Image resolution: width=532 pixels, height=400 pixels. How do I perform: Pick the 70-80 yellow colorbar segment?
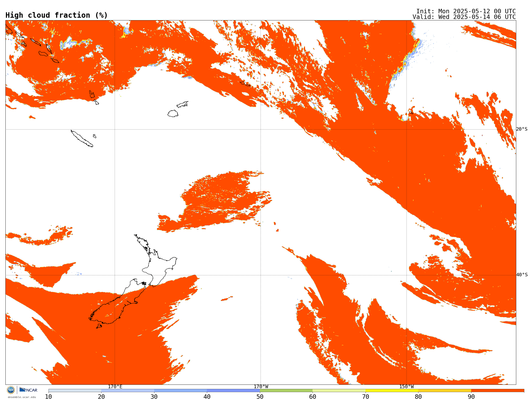pyautogui.click(x=392, y=391)
